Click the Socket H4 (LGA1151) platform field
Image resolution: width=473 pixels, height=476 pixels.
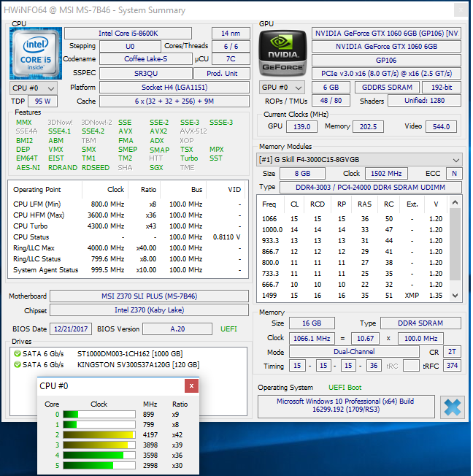click(x=174, y=88)
